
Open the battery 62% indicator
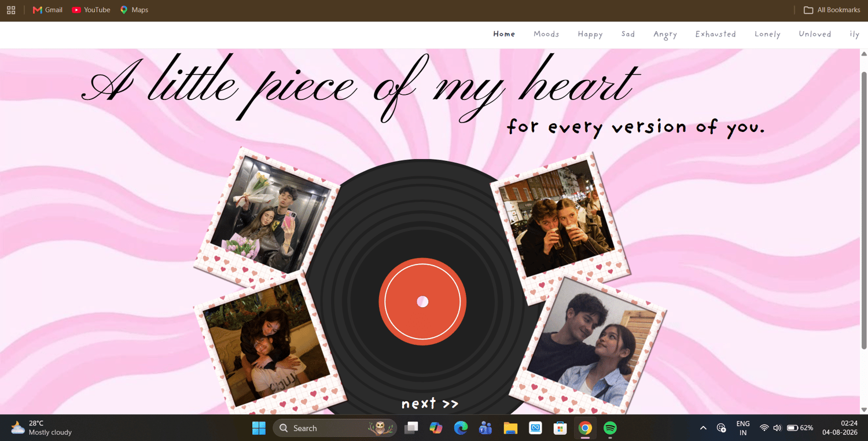(x=800, y=428)
